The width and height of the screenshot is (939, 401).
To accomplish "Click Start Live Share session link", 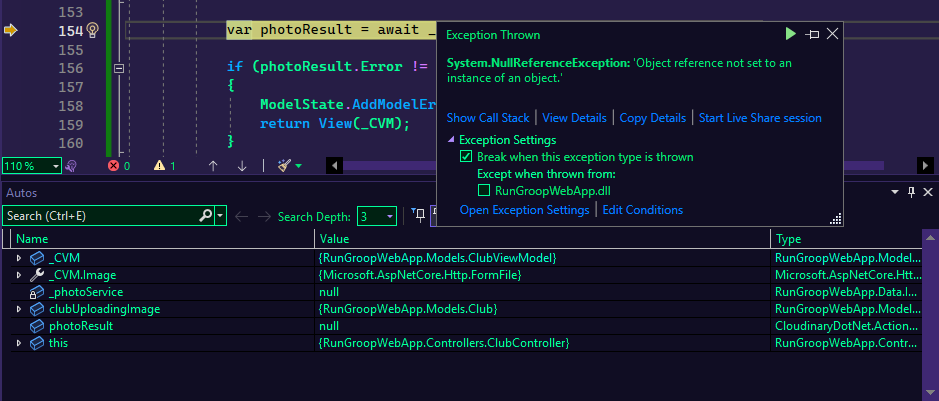I will (x=760, y=118).
